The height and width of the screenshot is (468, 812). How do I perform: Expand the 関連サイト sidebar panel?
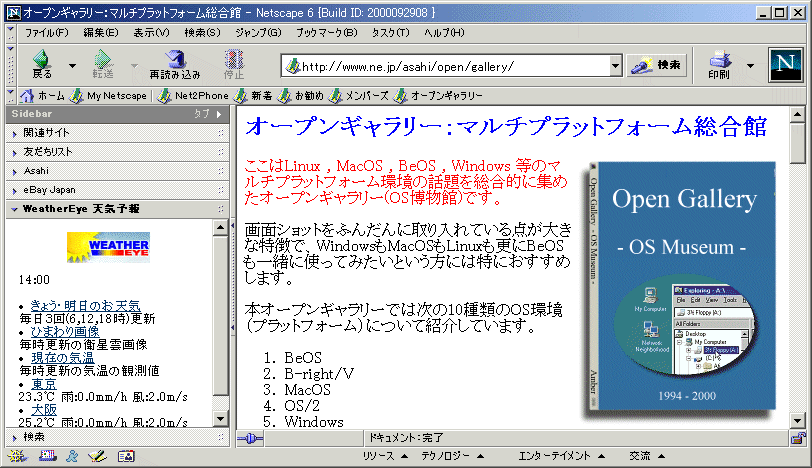point(118,133)
